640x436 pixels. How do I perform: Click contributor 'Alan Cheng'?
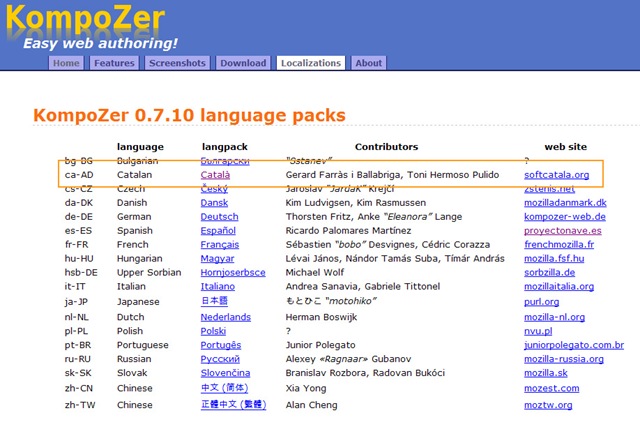311,405
